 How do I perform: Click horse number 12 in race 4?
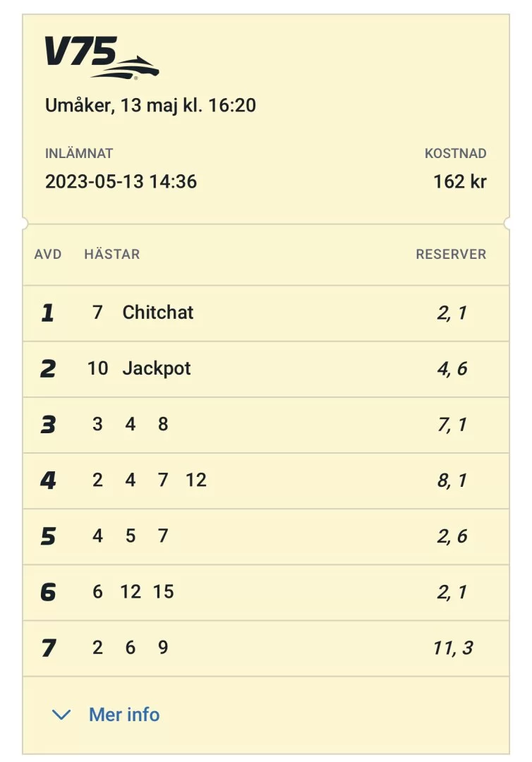[x=196, y=480]
